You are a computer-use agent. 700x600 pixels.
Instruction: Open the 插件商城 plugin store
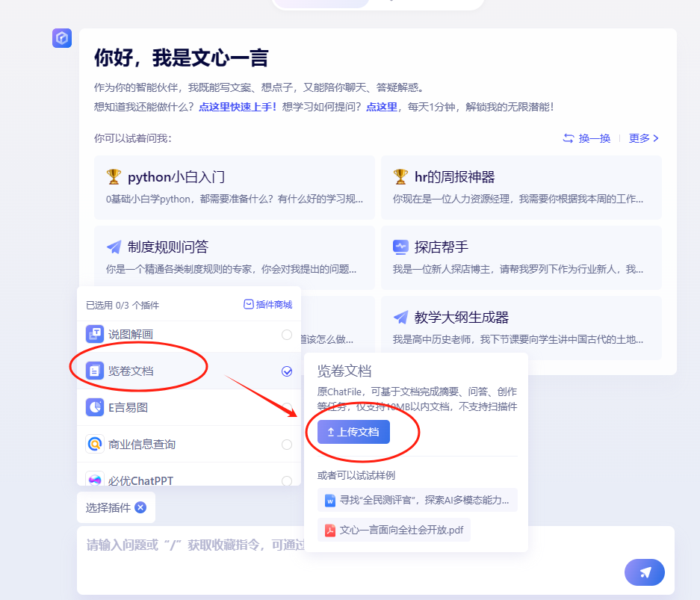[268, 305]
